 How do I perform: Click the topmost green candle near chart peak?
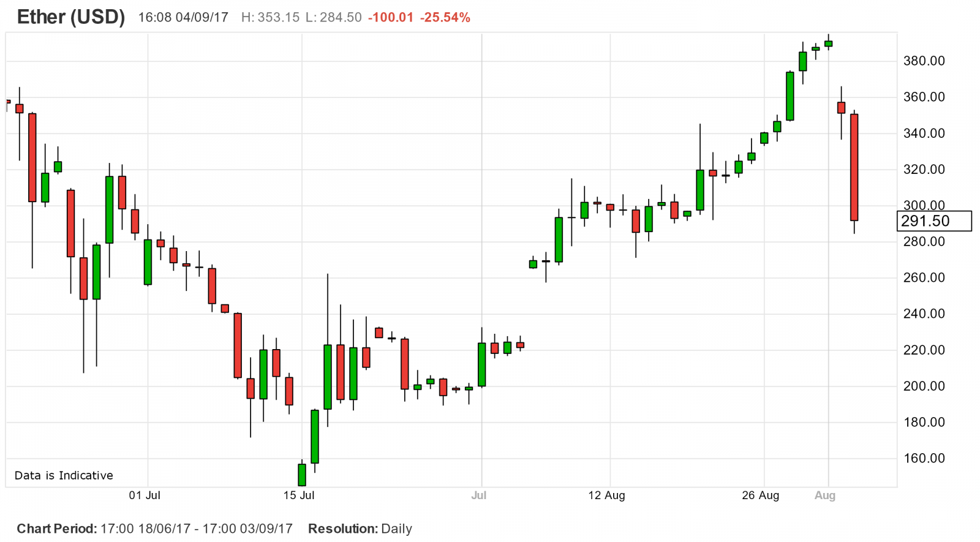coord(828,43)
